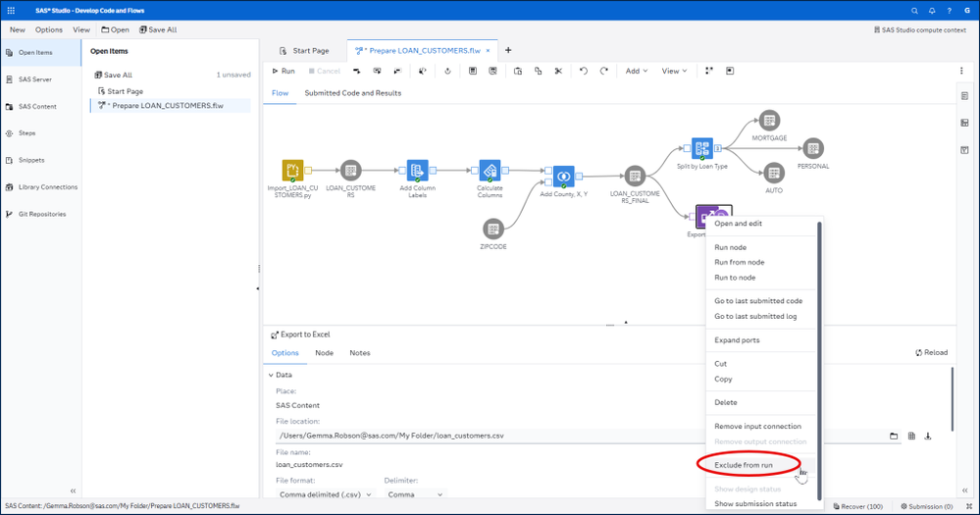Click Save All in the top menu bar
This screenshot has width=980, height=515.
tap(158, 29)
